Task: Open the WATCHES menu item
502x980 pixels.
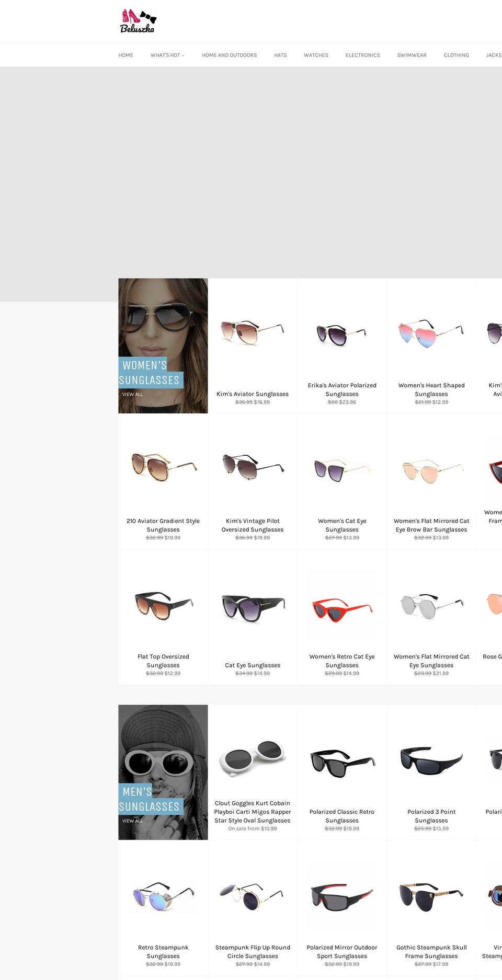Action: [316, 55]
